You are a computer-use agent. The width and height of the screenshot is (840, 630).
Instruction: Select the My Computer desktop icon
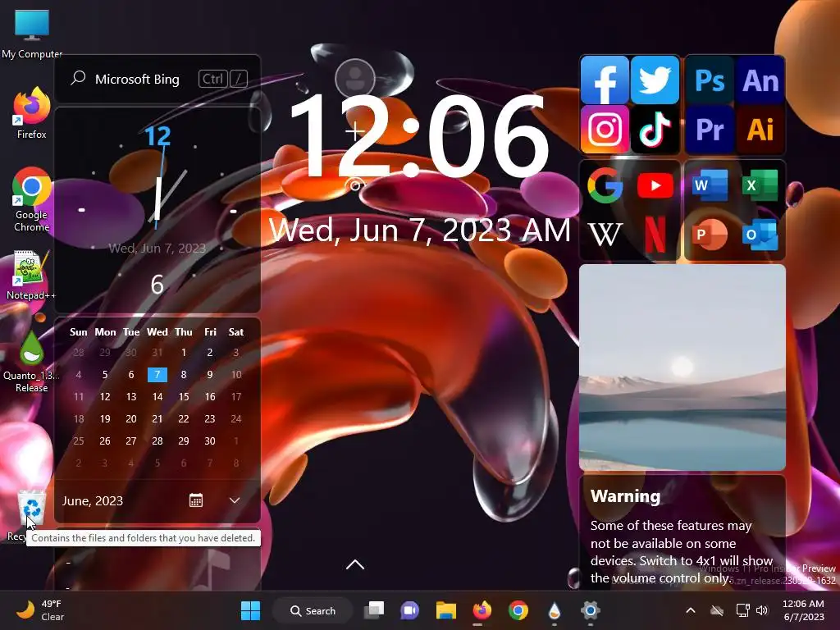pos(32,33)
